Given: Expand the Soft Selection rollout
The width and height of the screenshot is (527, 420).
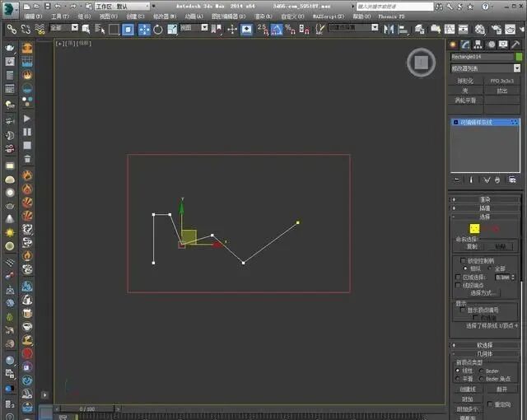Looking at the screenshot, I should (x=484, y=345).
